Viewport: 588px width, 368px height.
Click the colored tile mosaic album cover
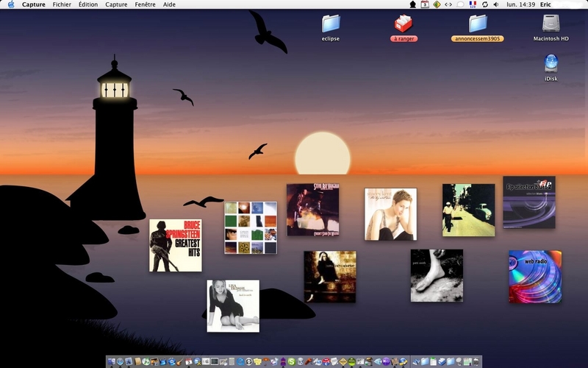point(251,227)
